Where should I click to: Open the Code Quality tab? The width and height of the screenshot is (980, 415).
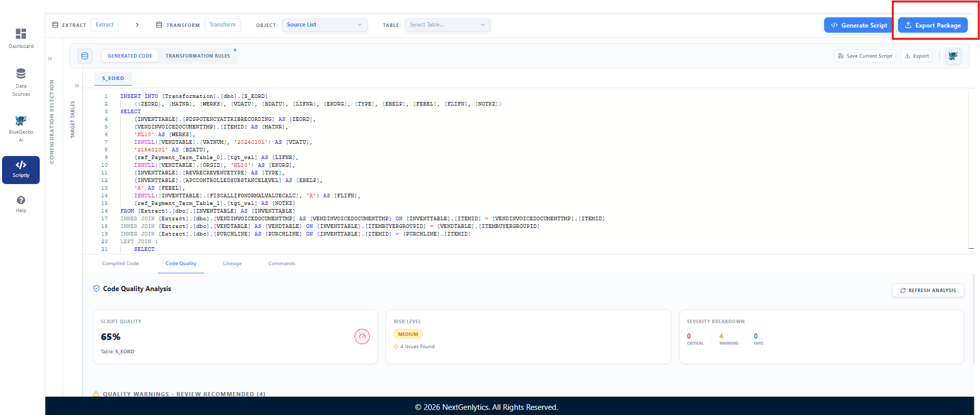(181, 264)
